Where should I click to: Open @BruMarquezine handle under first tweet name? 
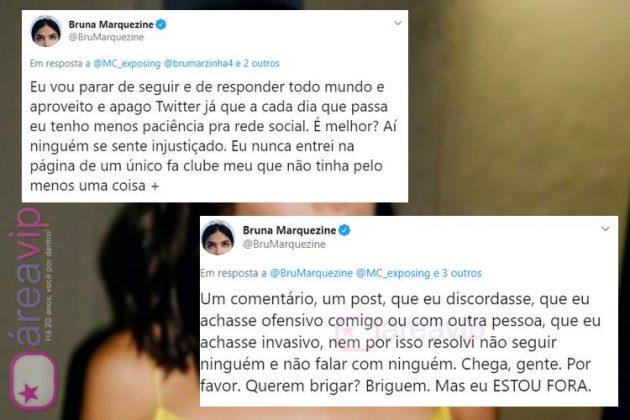click(106, 37)
